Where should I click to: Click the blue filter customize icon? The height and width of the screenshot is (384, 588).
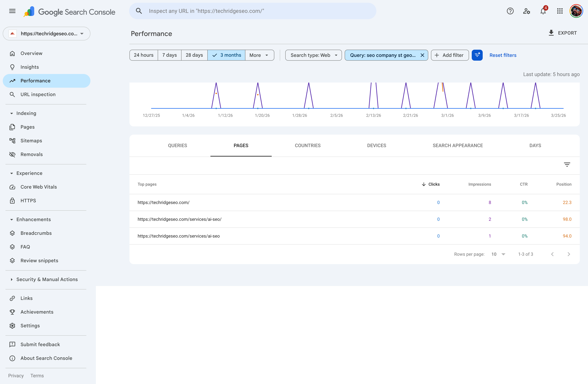(x=477, y=55)
